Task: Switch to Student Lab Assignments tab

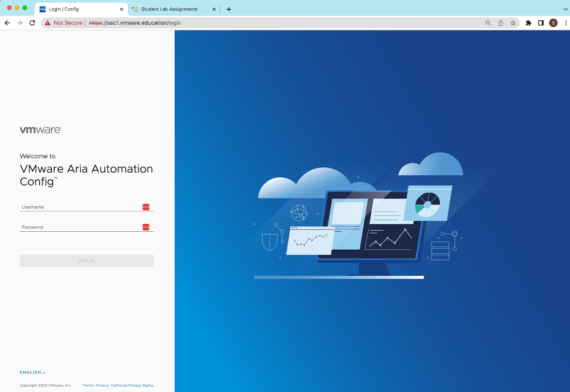Action: click(x=169, y=9)
